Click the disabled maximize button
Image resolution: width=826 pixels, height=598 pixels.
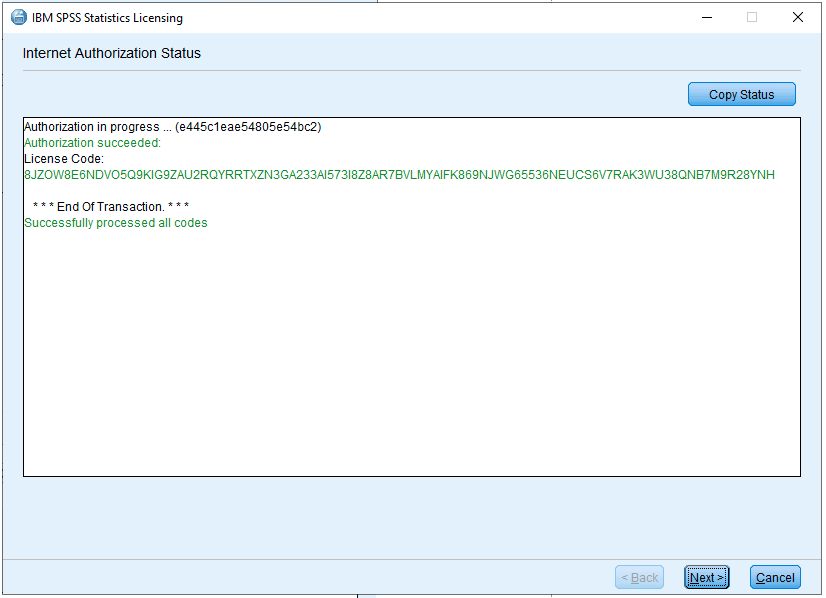click(x=752, y=17)
